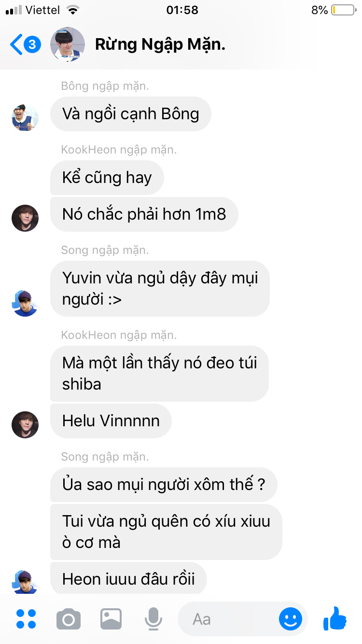Send a thumbs-up like
The image size is (362, 644).
335,618
